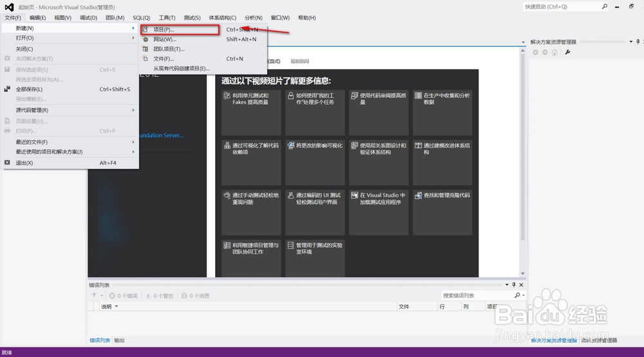Click the Solution Explorer wrench properties icon
This screenshot has height=357, width=644.
pos(567,53)
